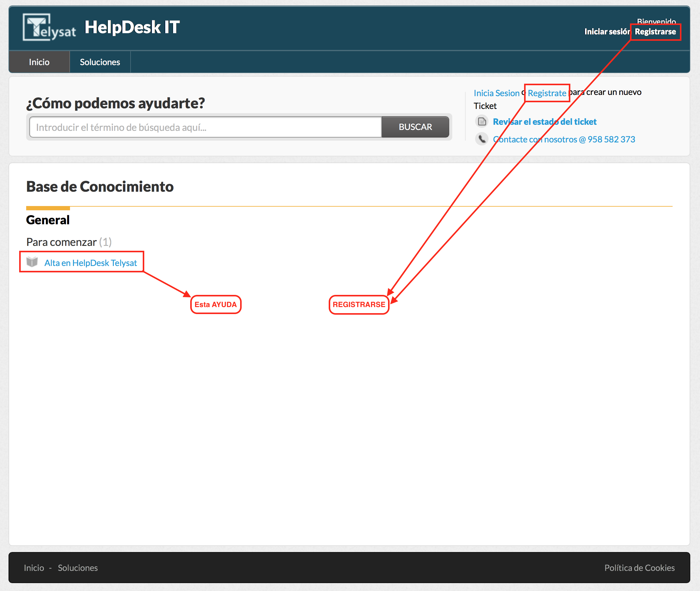
Task: Click into the search term field
Action: pos(205,127)
